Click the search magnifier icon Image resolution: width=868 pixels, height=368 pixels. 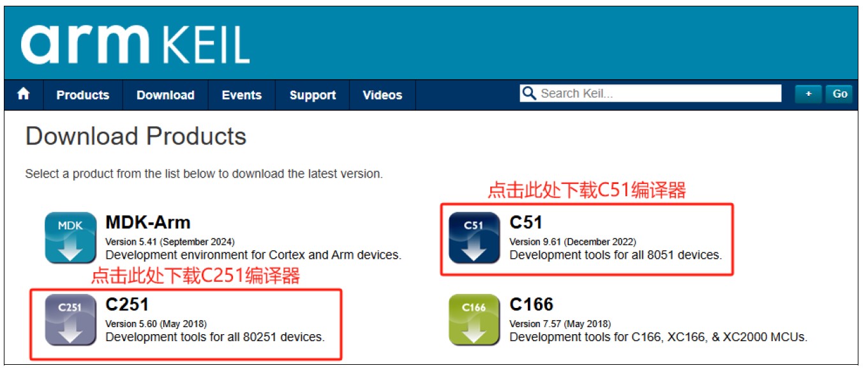[529, 94]
